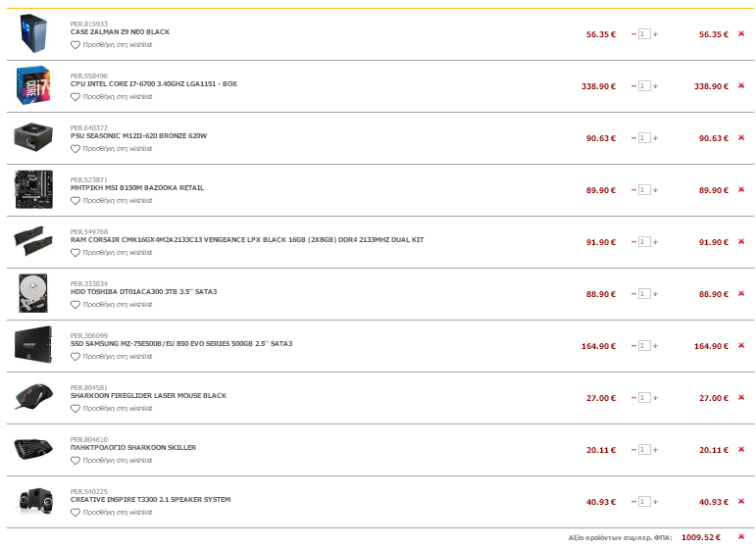Image resolution: width=756 pixels, height=548 pixels.
Task: Open product title RAM CORSAIR CMK16GX4M2A2133C13
Action: [x=247, y=239]
